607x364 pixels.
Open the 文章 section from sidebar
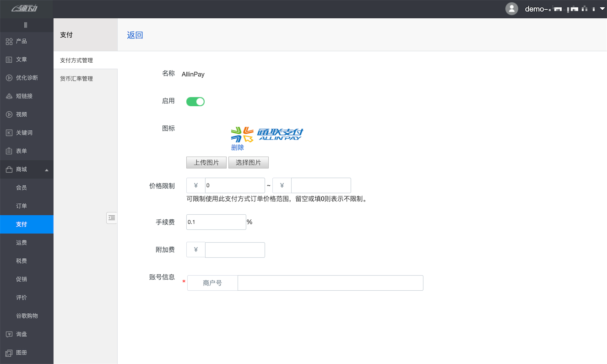click(x=21, y=59)
